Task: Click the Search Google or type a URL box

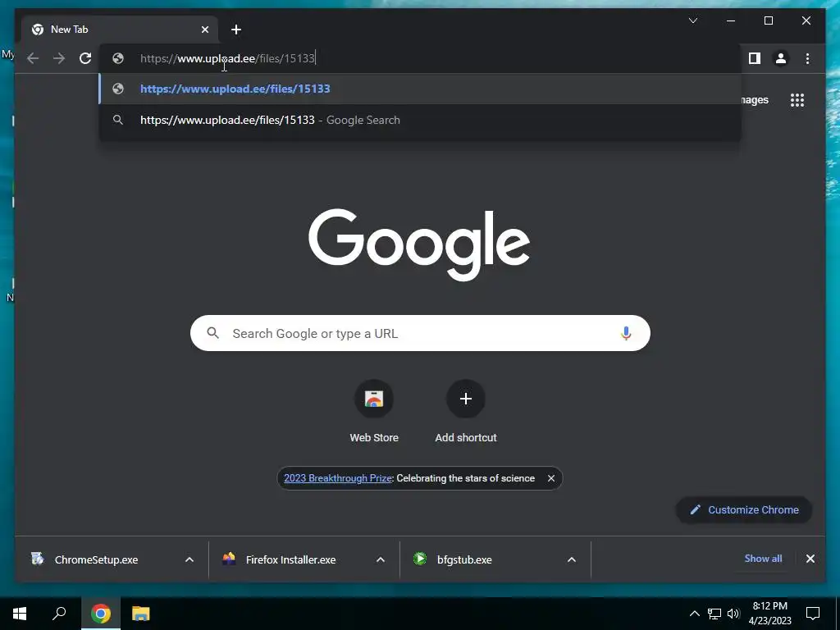Action: click(420, 333)
